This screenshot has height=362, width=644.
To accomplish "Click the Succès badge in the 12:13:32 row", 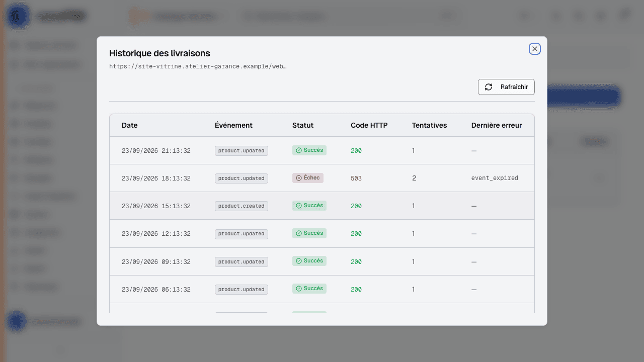I will (309, 233).
